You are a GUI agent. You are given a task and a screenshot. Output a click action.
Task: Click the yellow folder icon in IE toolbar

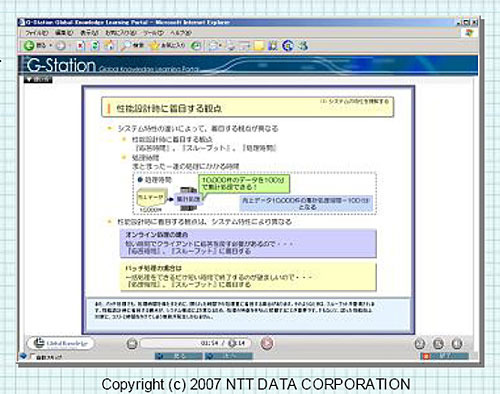click(259, 46)
